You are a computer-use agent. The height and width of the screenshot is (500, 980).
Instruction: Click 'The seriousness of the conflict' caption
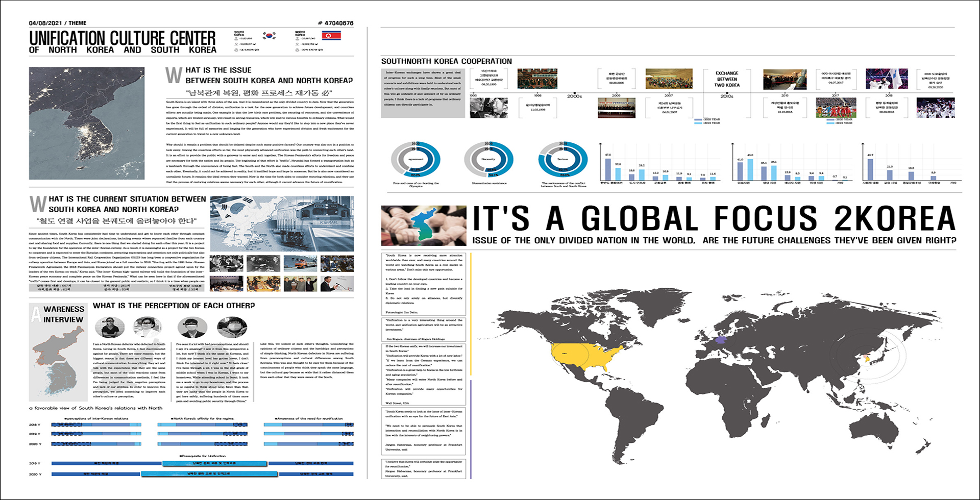[563, 184]
